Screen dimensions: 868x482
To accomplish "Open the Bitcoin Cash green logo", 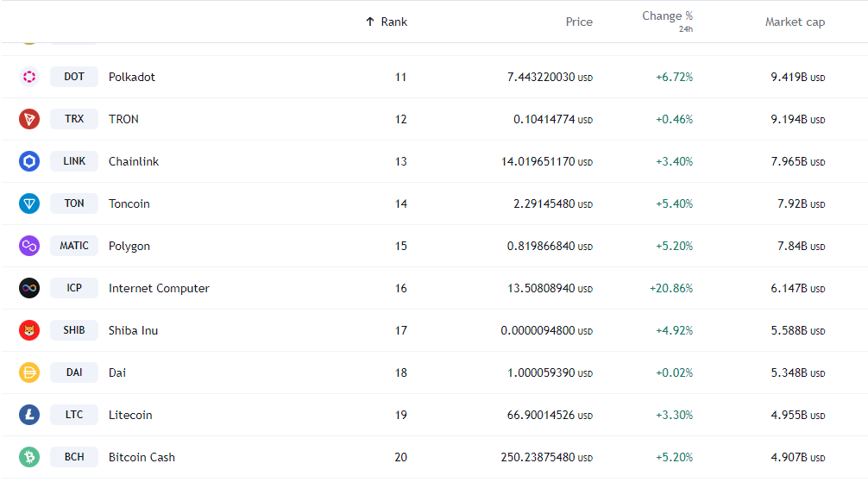I will 29,457.
